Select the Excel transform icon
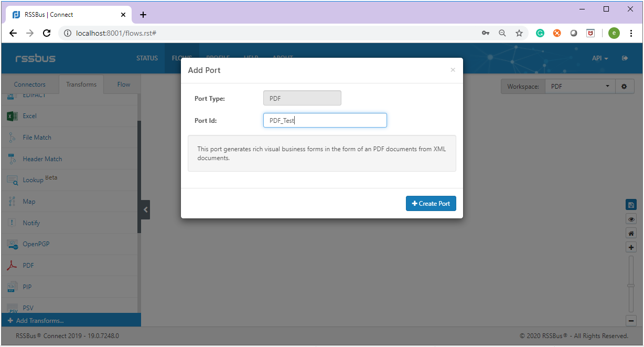644x347 pixels. pos(13,116)
